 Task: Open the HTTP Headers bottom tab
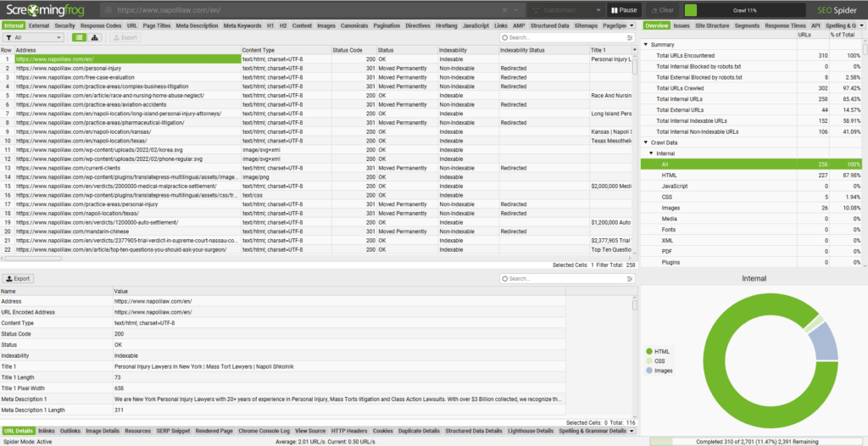[348, 431]
